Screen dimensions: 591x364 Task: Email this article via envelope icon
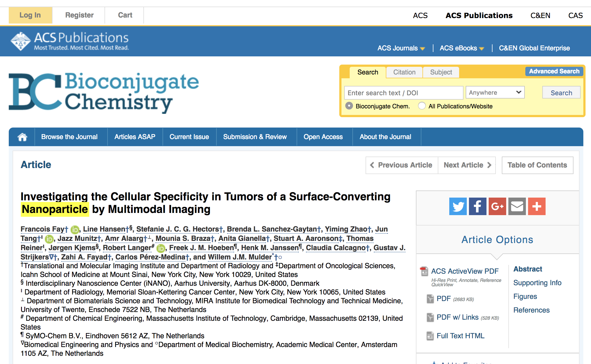(x=517, y=206)
